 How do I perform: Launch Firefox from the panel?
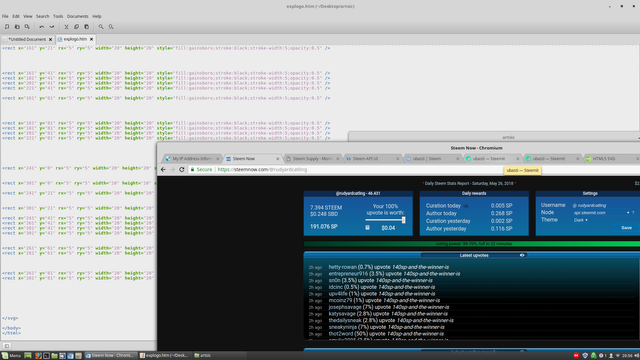(38, 356)
